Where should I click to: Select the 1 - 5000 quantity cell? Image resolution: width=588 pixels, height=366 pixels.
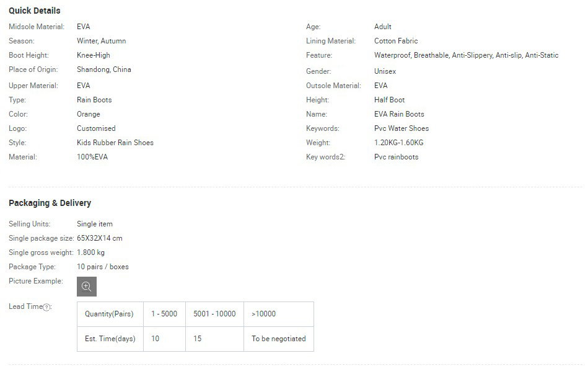pos(164,314)
